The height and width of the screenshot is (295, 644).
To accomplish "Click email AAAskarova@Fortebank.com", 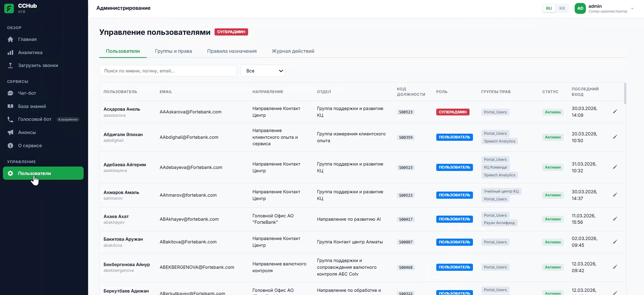I will 190,112.
